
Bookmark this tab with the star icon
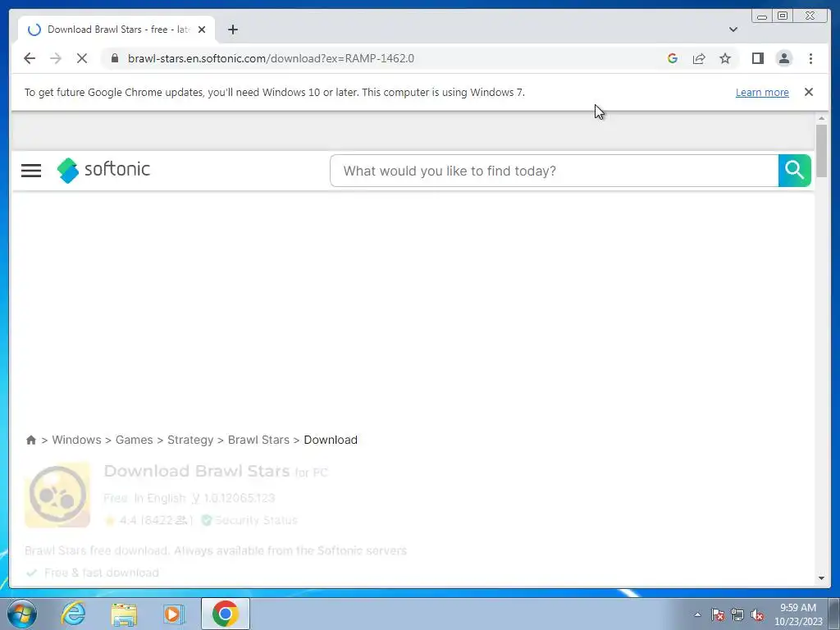click(725, 58)
